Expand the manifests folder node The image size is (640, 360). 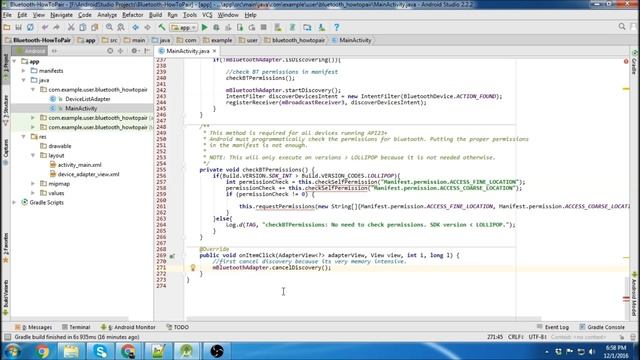[24, 71]
